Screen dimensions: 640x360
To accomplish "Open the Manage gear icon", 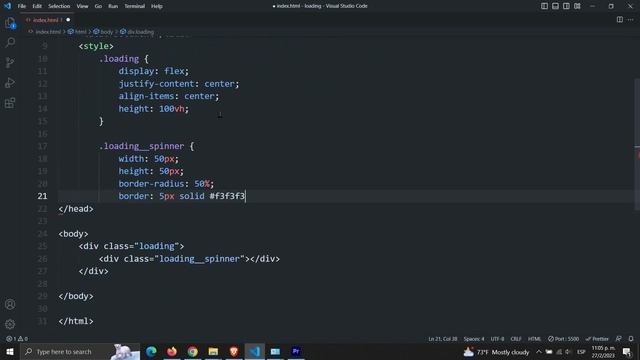I will [10, 324].
